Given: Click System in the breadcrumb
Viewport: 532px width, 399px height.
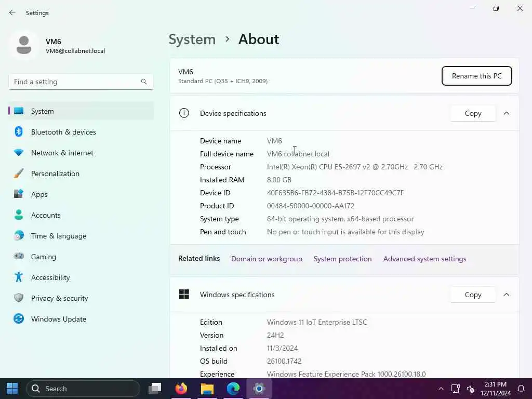Looking at the screenshot, I should 192,39.
